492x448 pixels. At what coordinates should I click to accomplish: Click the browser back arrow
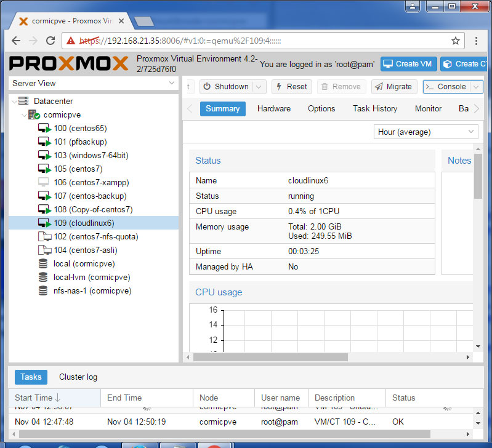(x=16, y=41)
